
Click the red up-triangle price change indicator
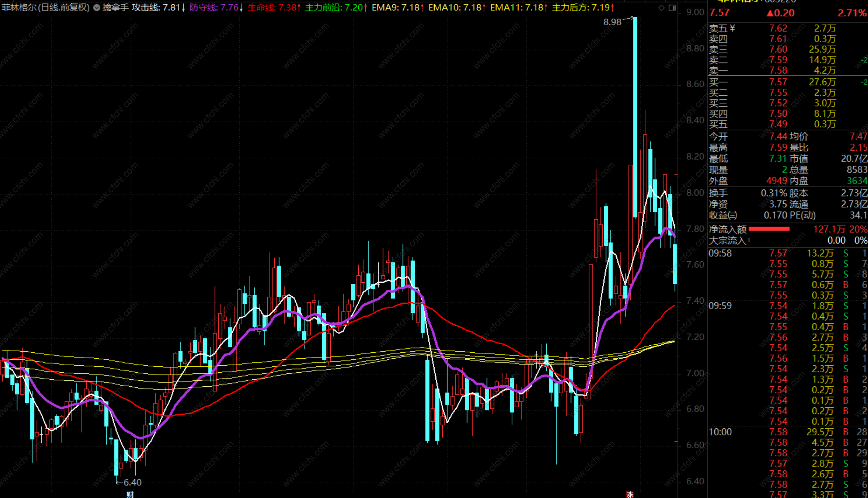(770, 13)
